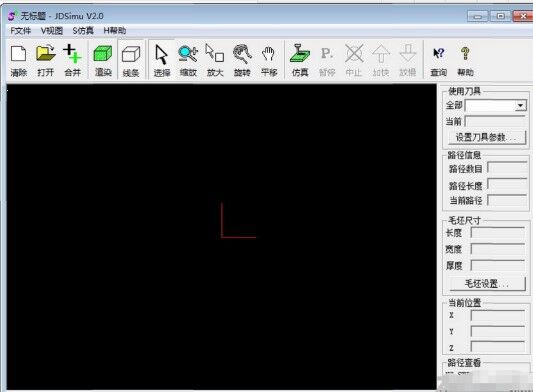Viewport: 533px width, 392px height.
Task: Switch to 渲染 rendered green cube view
Action: [x=103, y=60]
